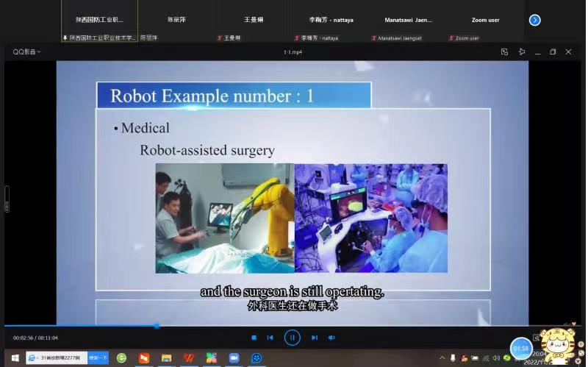Image resolution: width=588 pixels, height=367 pixels.
Task: Select the Manatsawi Jaengset participant tile
Action: point(408,21)
